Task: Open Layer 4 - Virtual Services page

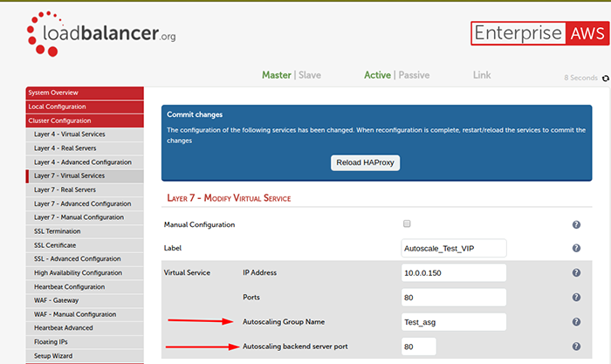Action: [x=69, y=134]
